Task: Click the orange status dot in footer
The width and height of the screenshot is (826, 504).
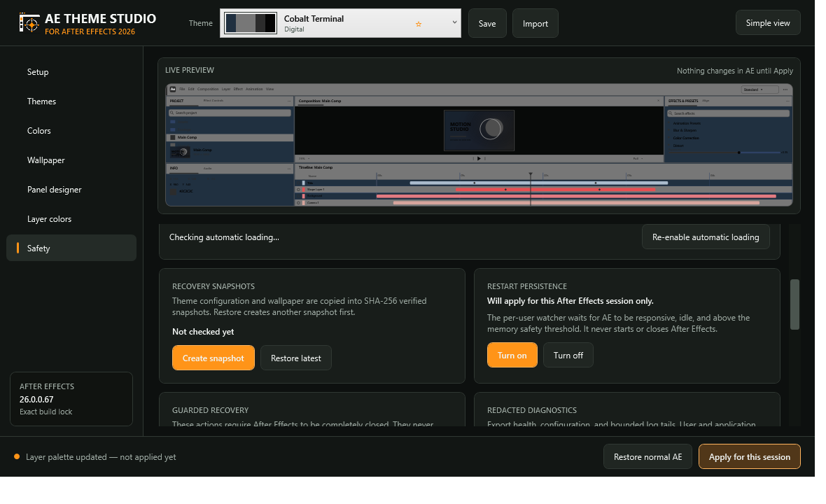Action: pos(17,456)
